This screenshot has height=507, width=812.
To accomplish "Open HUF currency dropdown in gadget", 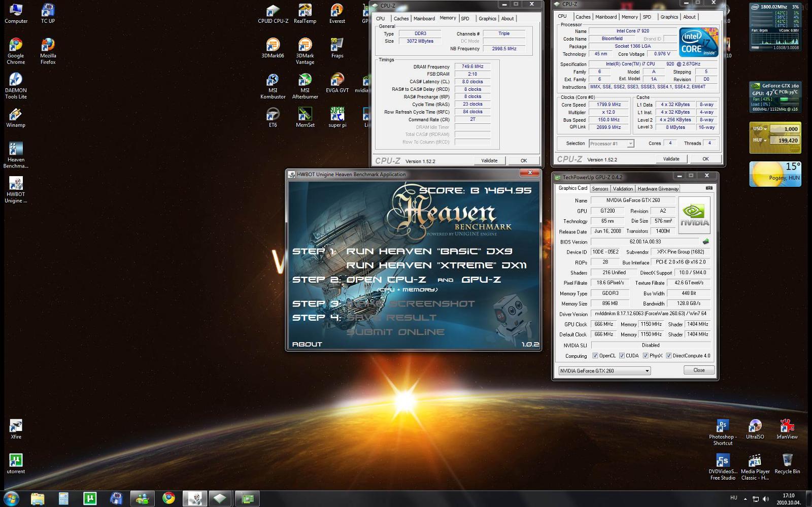I will click(x=760, y=140).
